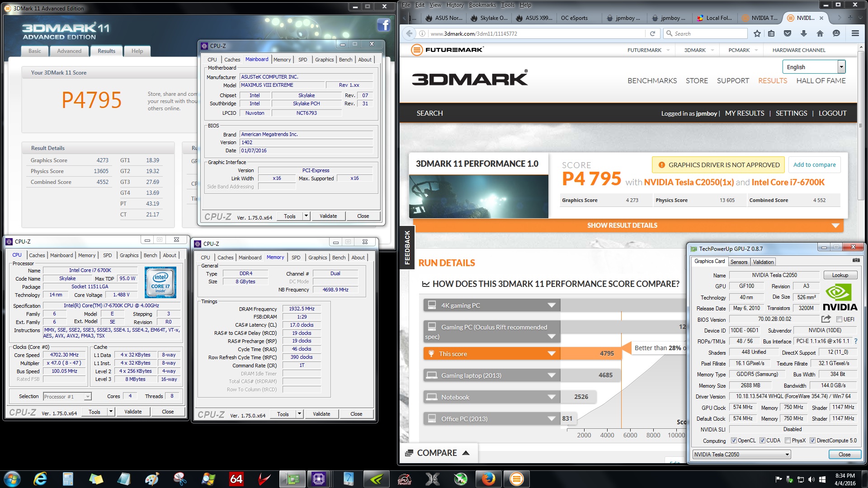Open a new Firefox tab with plus

[x=850, y=18]
